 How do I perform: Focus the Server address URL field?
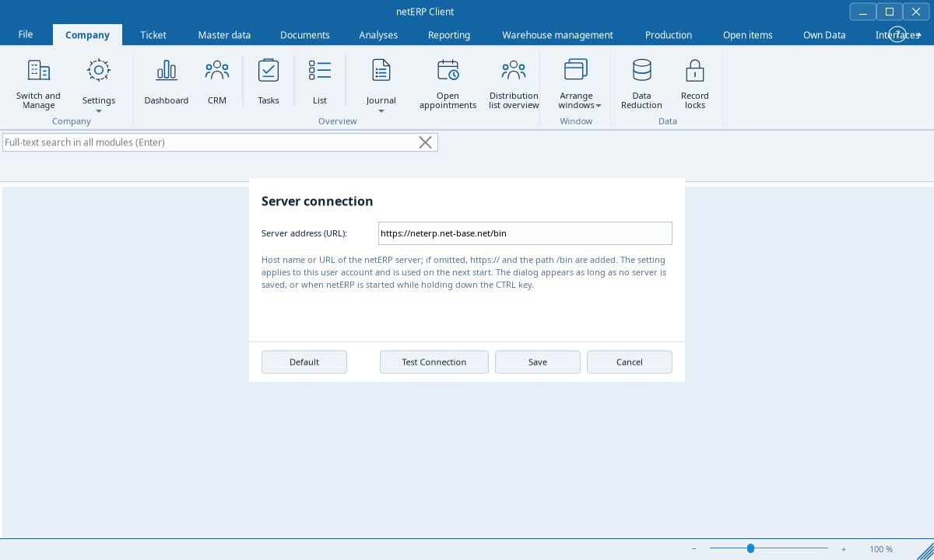point(525,233)
